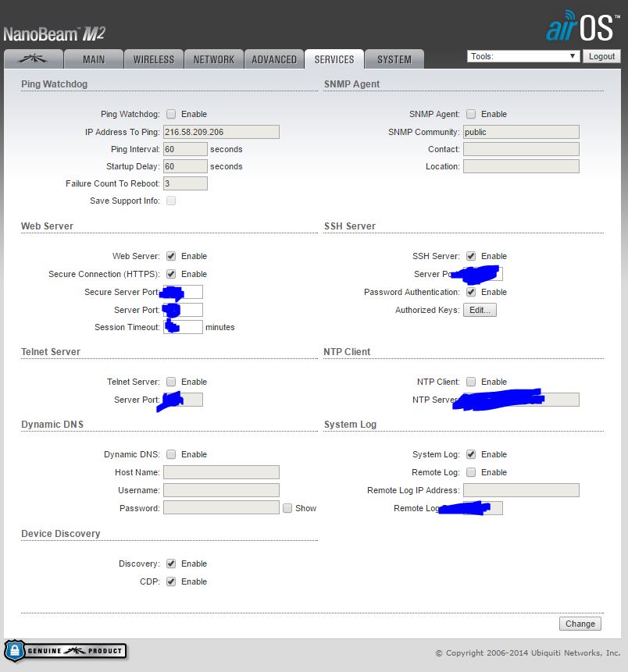Enable the Remote Log checkbox
Image resolution: width=628 pixels, height=672 pixels.
coord(471,472)
